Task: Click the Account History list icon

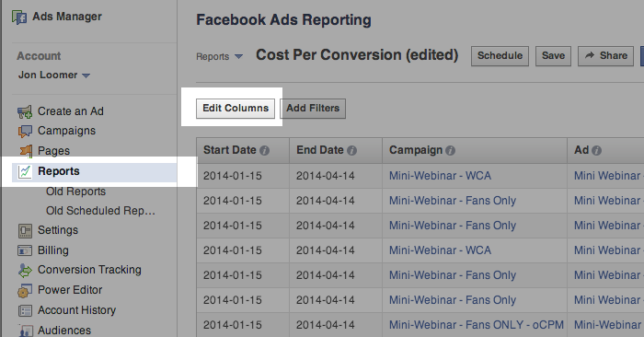Action: pos(25,310)
